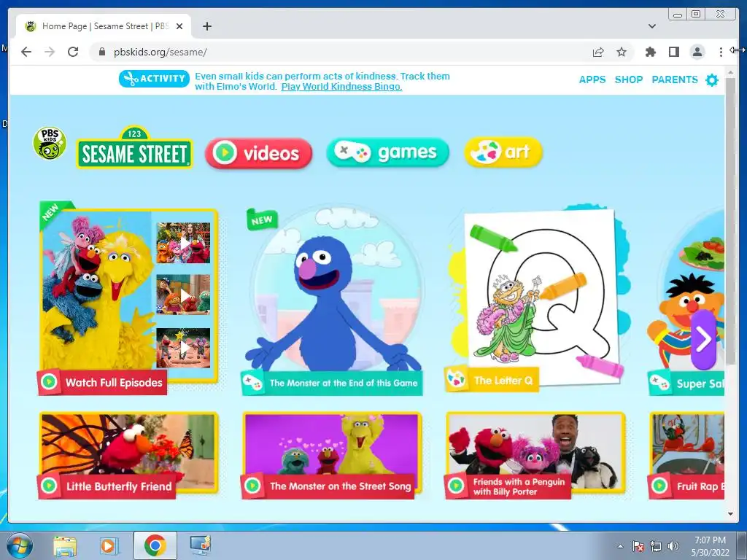
Task: Select the Home Page Sesame Street tab
Action: point(104,26)
